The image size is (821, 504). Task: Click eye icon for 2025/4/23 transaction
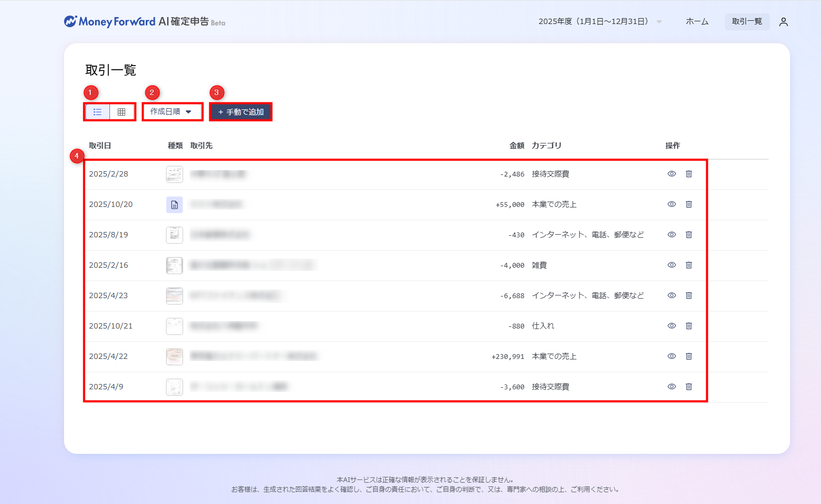pyautogui.click(x=672, y=295)
